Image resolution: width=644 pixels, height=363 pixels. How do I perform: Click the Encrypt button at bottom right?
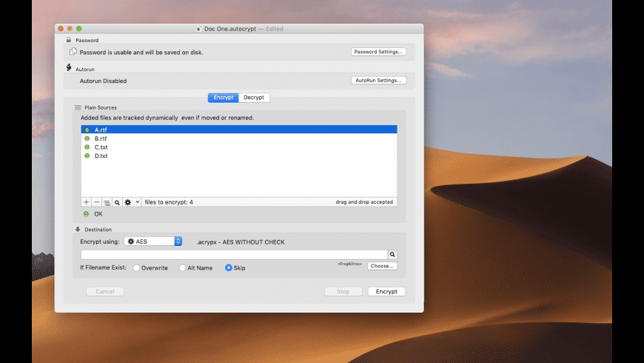point(386,291)
